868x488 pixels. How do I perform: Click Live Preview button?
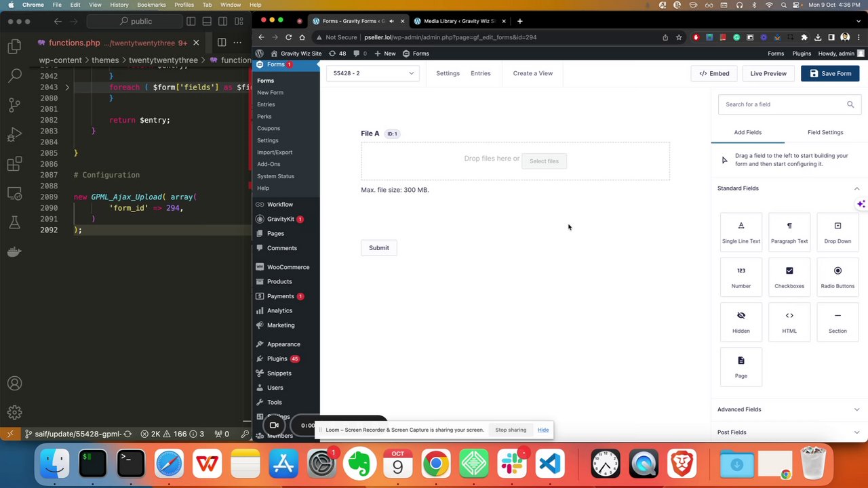pos(768,73)
